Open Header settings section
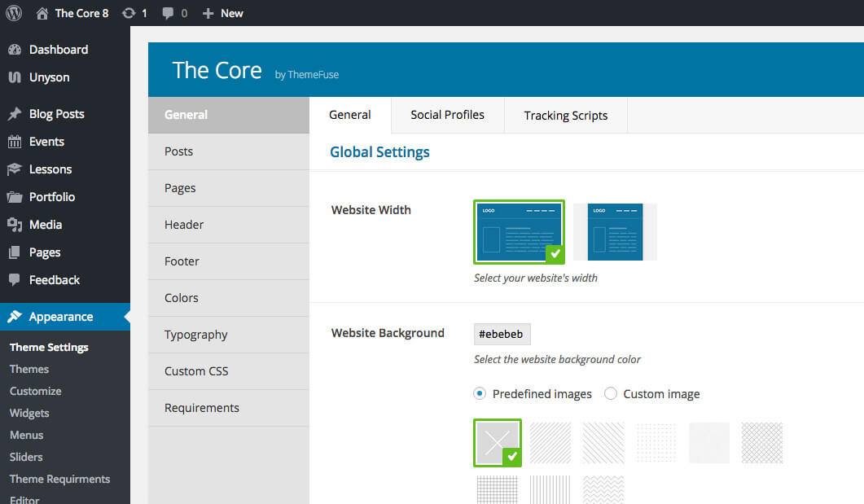 [229, 225]
